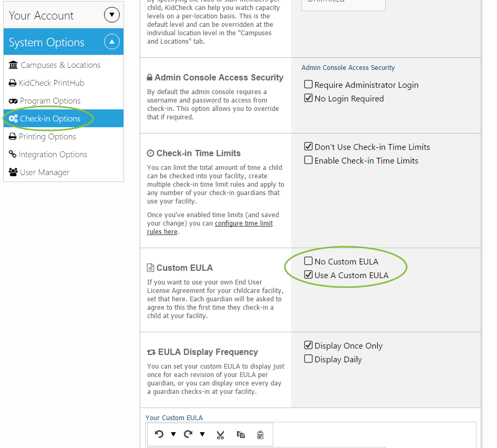
Task: Click the Integration Options link icon
Action: [12, 154]
